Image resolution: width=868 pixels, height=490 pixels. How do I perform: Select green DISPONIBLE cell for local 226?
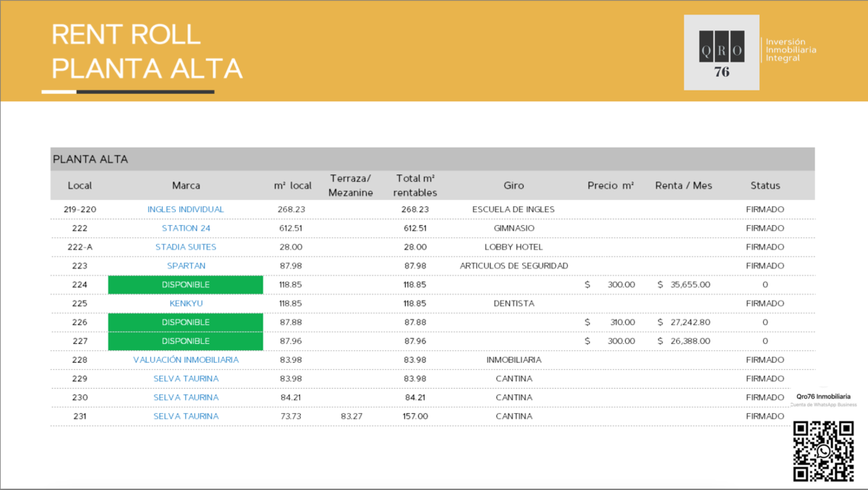[x=185, y=322]
